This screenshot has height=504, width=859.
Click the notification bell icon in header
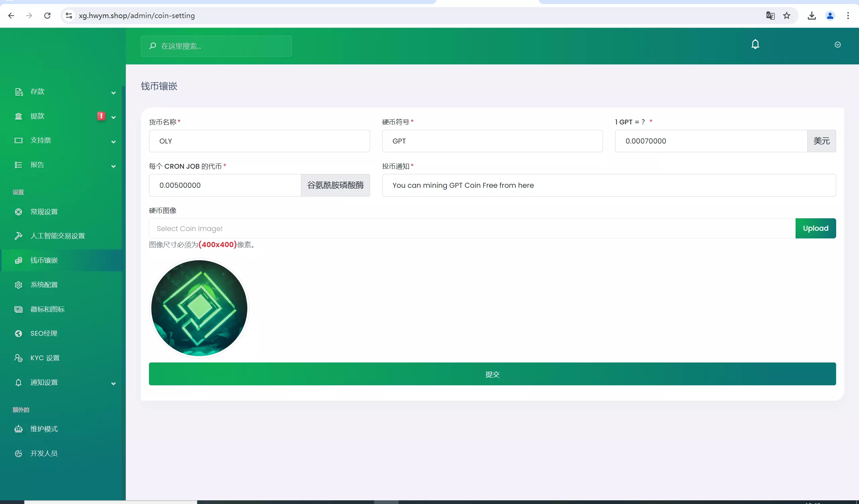755,44
